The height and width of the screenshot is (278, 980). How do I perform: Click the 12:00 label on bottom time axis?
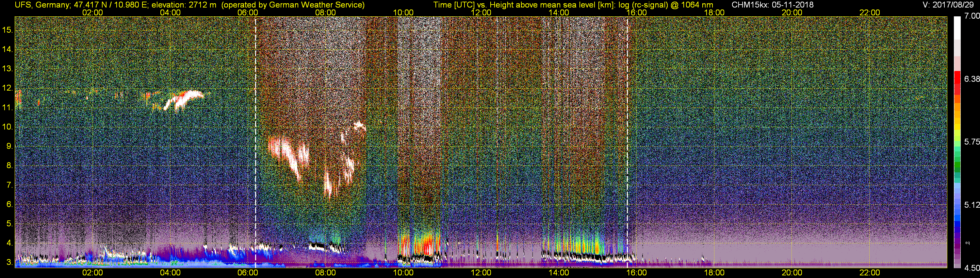pyautogui.click(x=481, y=273)
